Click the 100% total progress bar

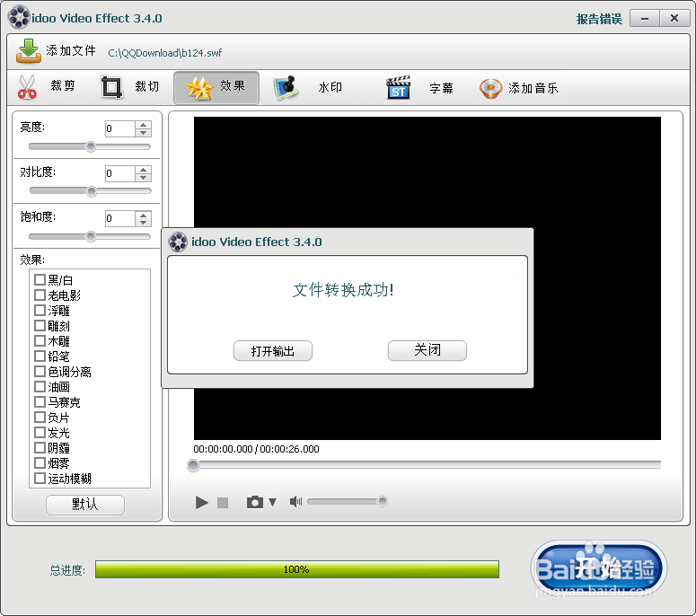[297, 569]
